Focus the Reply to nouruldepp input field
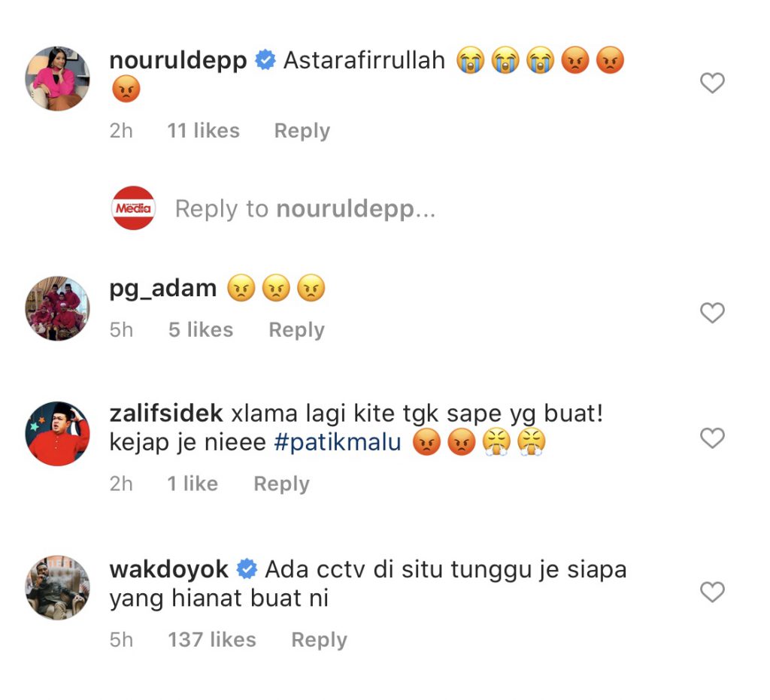 click(x=305, y=208)
